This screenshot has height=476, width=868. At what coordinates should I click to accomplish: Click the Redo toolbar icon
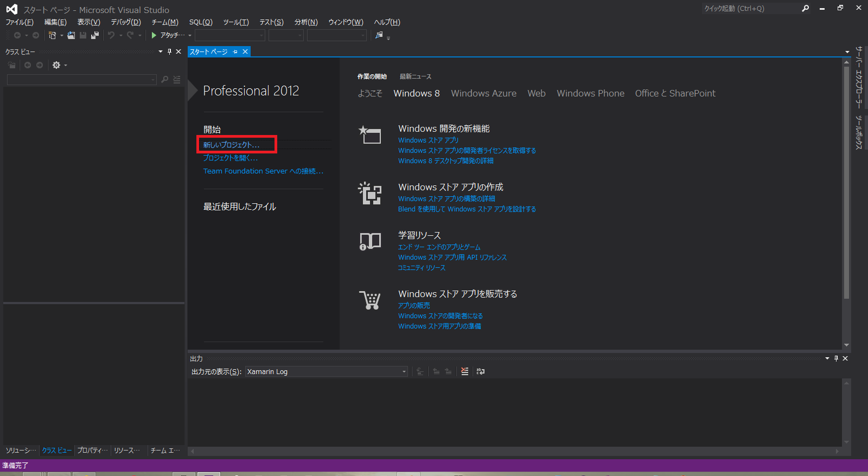(130, 35)
